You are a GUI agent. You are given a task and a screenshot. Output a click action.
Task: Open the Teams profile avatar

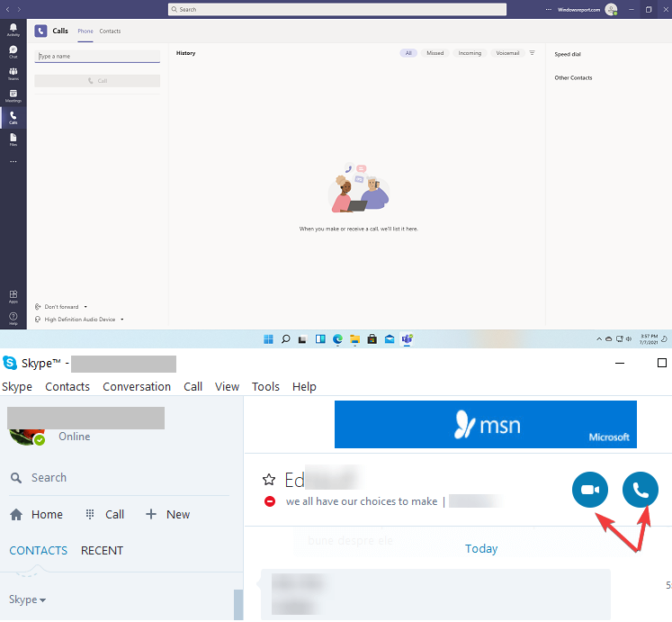click(x=611, y=9)
